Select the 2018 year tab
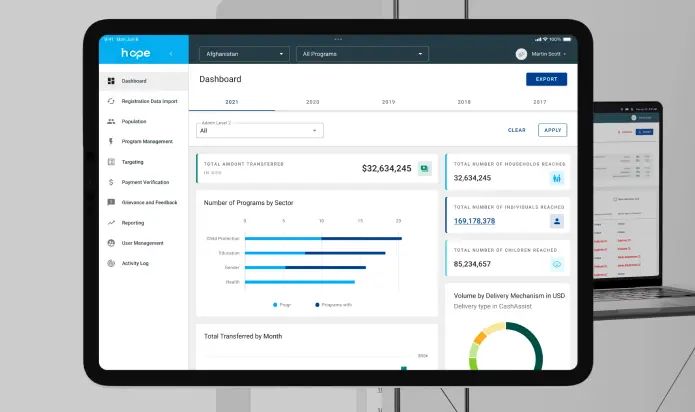 464,102
